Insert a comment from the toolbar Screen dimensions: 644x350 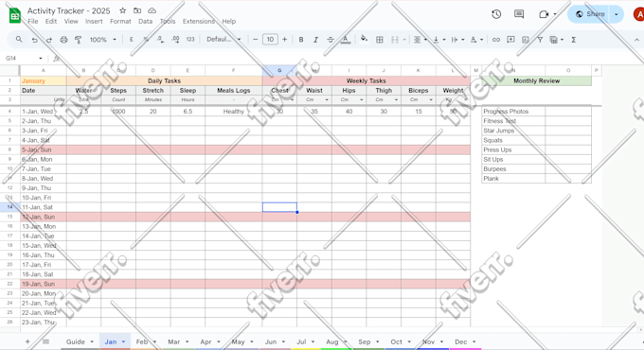point(510,40)
